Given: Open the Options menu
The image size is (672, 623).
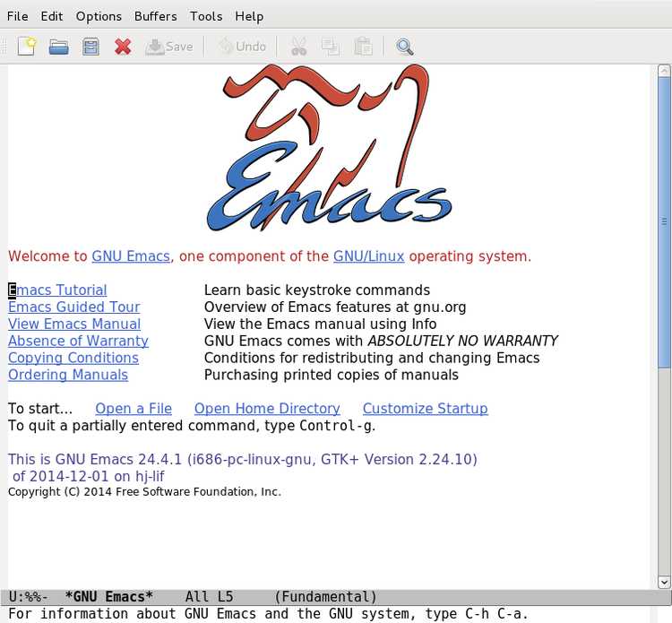Looking at the screenshot, I should tap(99, 16).
